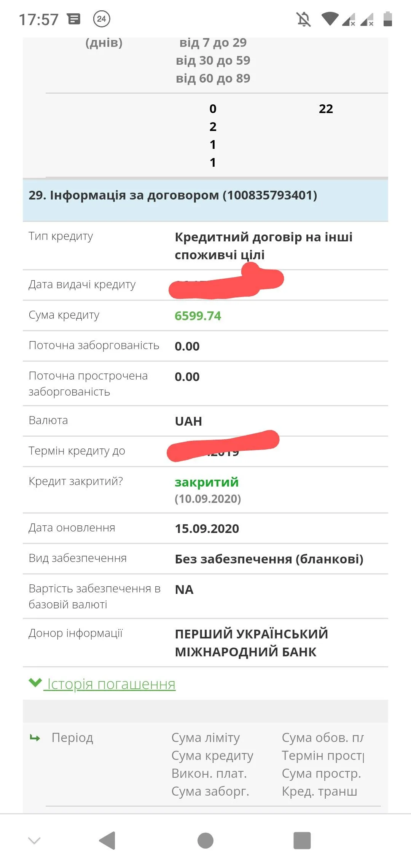Open the Історія погашення link
411x868 pixels.
[x=111, y=684]
